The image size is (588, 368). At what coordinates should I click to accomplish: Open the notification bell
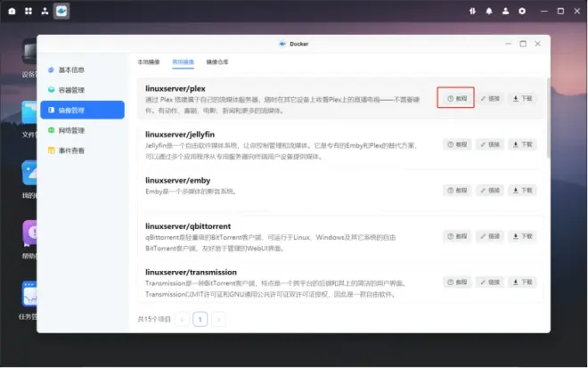(489, 12)
